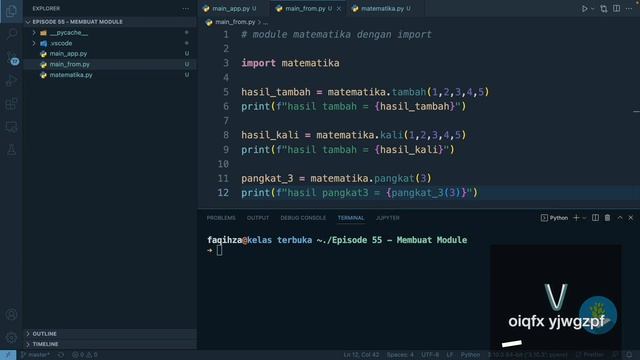Split the editor to the right
The height and width of the screenshot is (360, 640).
[616, 9]
